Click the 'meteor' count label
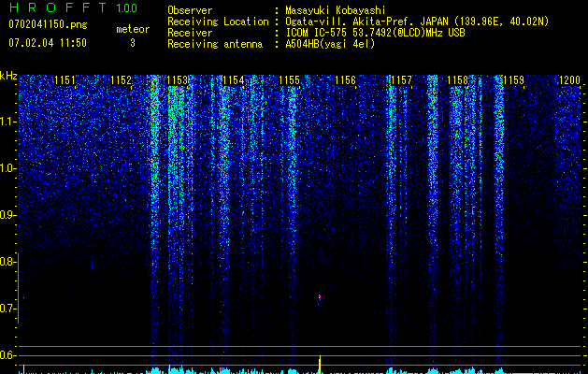The width and height of the screenshot is (588, 374). tap(133, 29)
